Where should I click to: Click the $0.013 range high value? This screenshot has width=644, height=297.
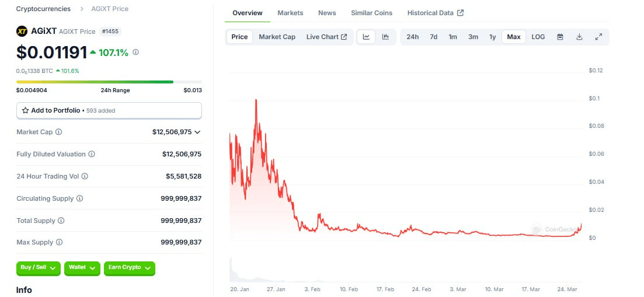(193, 90)
